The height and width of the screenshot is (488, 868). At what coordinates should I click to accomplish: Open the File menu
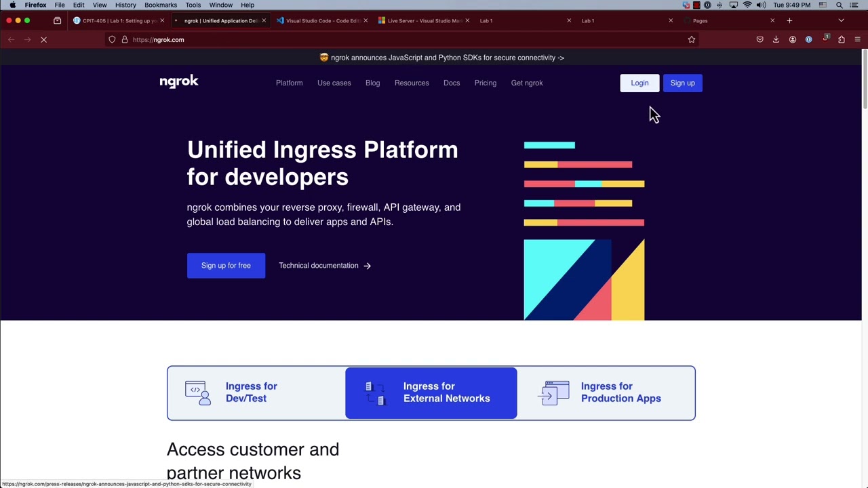click(x=60, y=5)
